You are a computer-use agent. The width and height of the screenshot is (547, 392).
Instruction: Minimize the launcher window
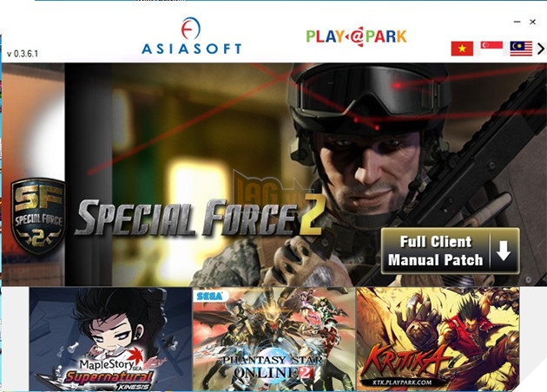point(517,22)
